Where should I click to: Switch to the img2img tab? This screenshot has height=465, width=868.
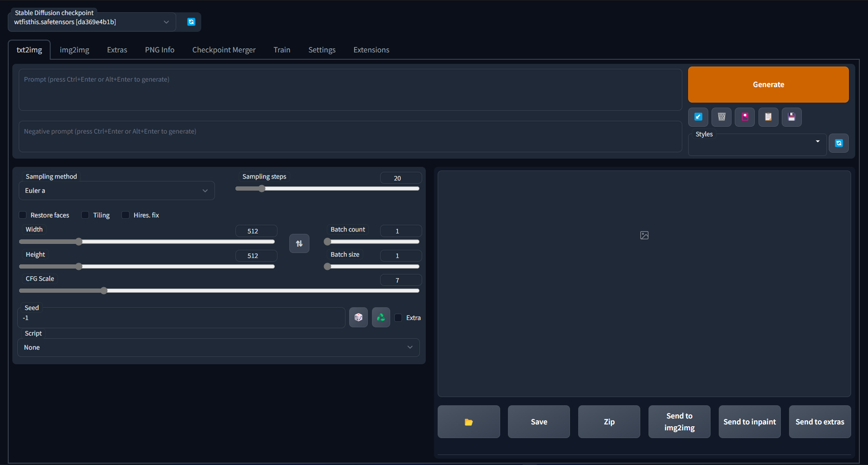tap(74, 50)
